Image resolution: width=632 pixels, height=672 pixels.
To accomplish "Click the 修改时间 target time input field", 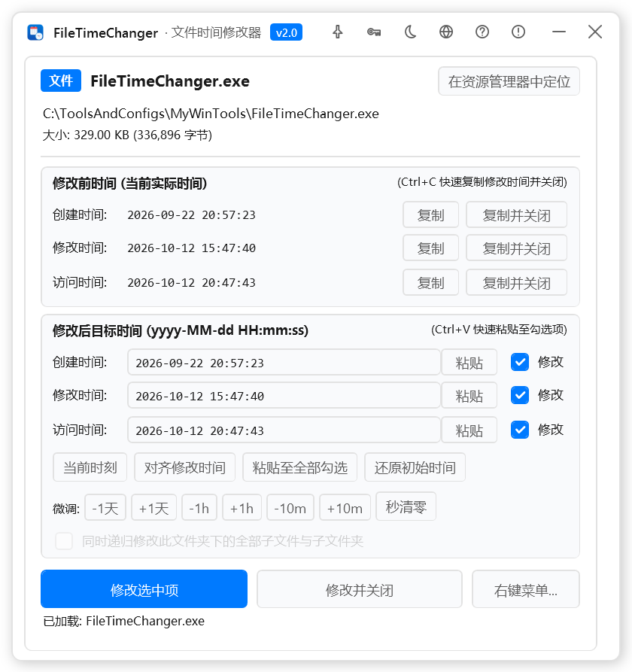I will coord(284,396).
